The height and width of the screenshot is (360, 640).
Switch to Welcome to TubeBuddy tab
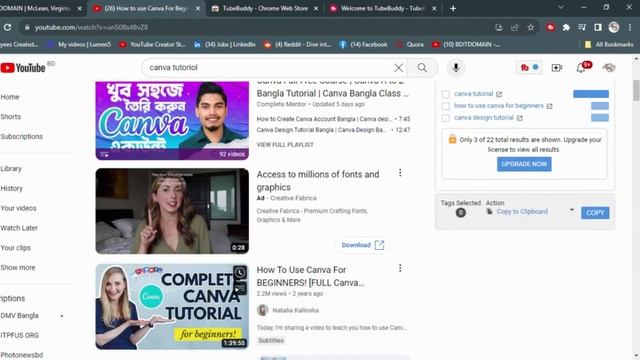[x=383, y=8]
